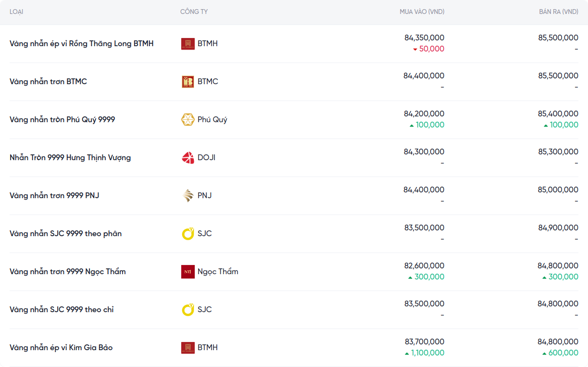Click the BTMH logo in the first row
Viewport: 588px width, 367px height.
pyautogui.click(x=188, y=44)
